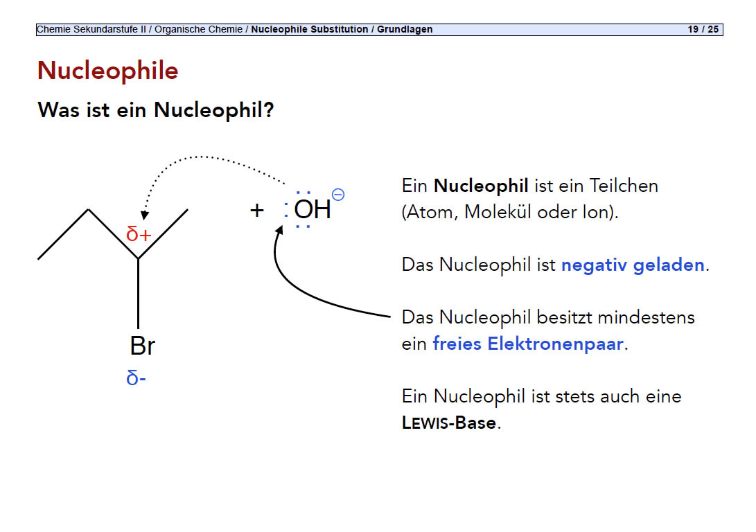The width and height of the screenshot is (756, 532).
Task: Click the blue text 'negativ geladen'
Action: coord(632,265)
